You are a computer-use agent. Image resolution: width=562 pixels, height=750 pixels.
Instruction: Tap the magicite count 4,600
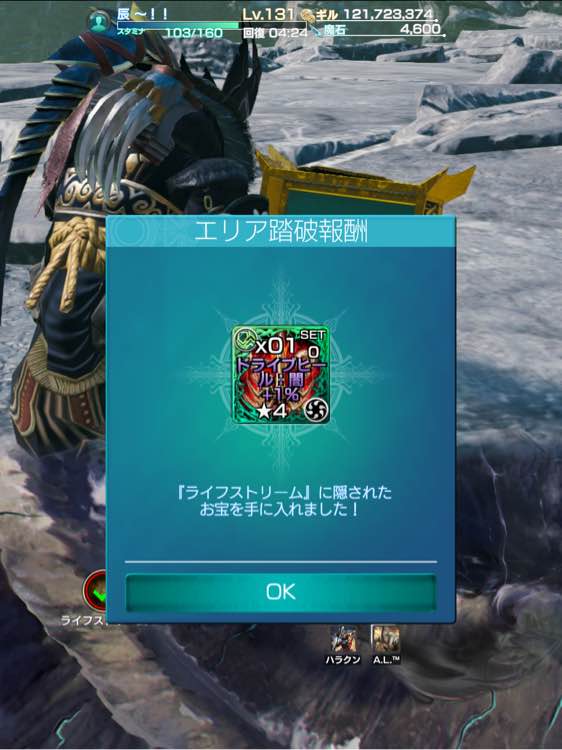pos(420,29)
